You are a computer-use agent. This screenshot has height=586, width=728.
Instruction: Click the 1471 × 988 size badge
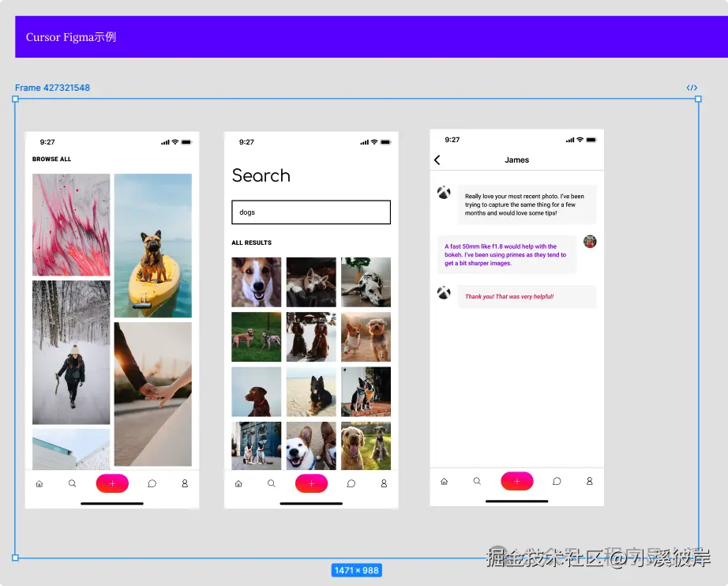357,570
